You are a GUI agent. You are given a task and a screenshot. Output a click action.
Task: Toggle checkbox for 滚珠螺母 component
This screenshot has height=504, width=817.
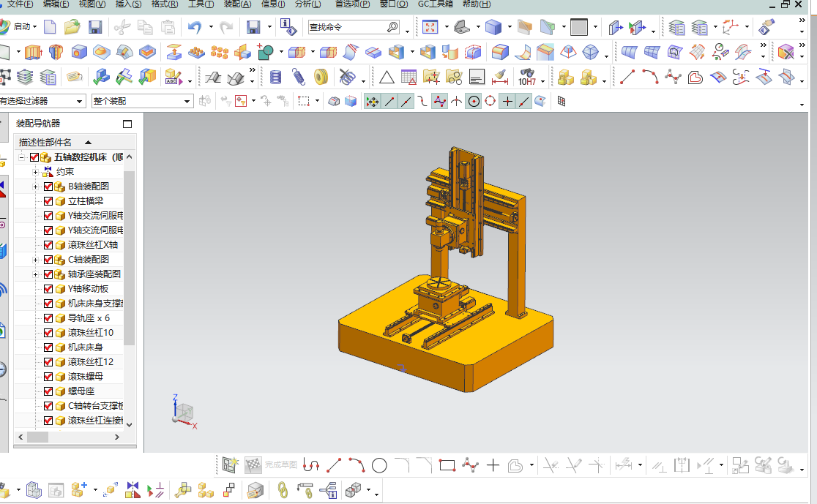pos(48,377)
